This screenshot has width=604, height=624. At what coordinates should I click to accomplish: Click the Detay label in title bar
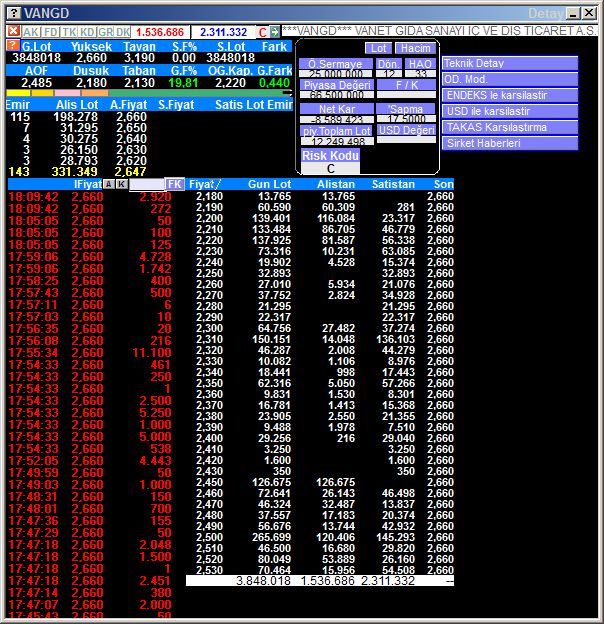click(x=546, y=14)
